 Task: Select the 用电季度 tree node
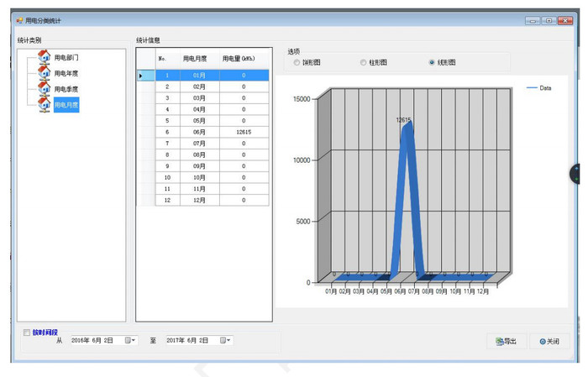(66, 89)
